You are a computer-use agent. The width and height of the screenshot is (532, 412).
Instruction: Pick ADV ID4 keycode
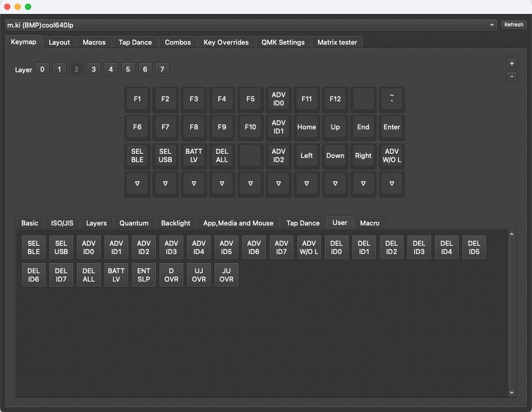[x=199, y=247]
